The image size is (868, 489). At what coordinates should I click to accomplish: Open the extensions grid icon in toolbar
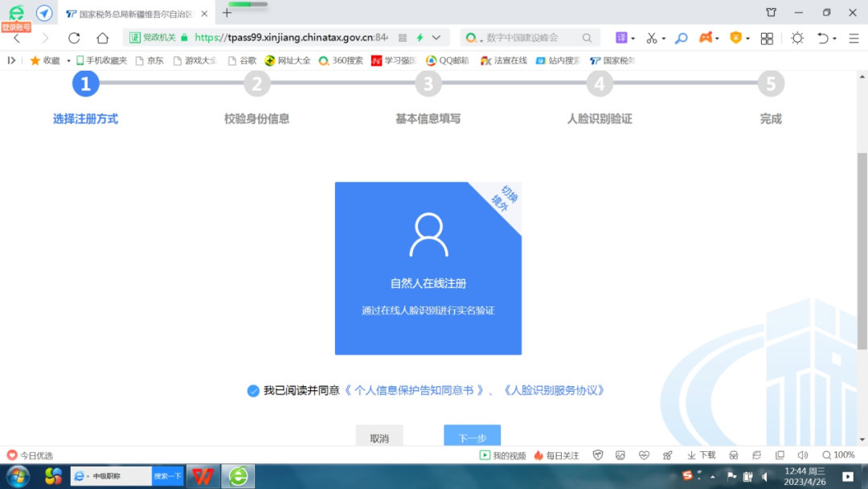click(x=767, y=38)
